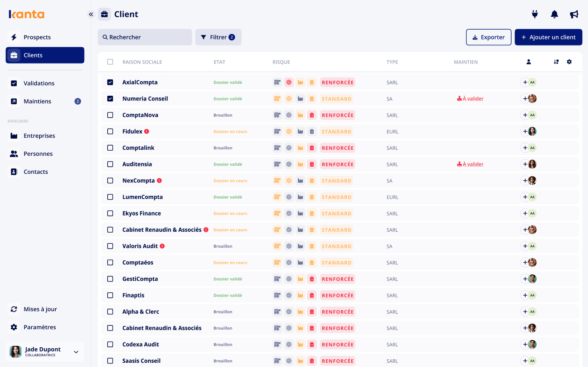The width and height of the screenshot is (588, 367).
Task: Click the avatar in the GestiCompta row
Action: click(533, 279)
